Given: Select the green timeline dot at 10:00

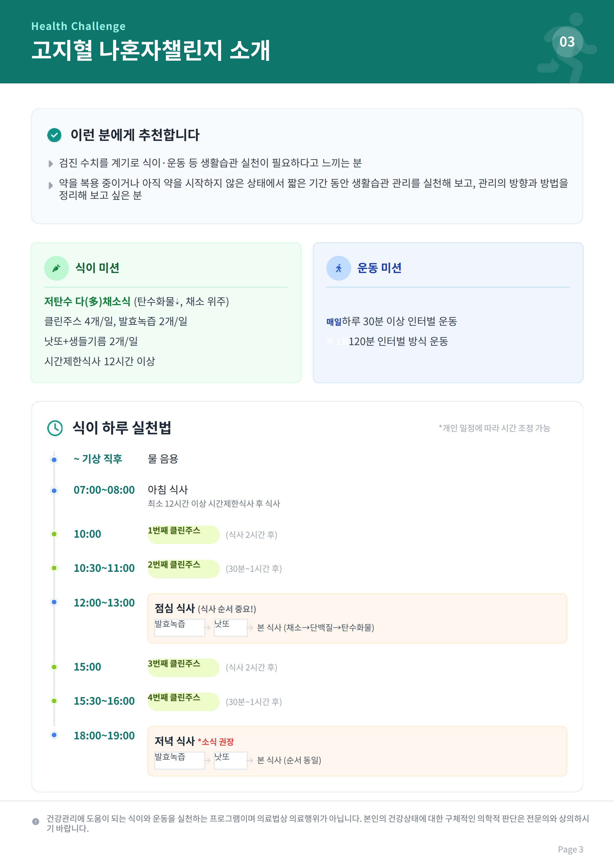Looking at the screenshot, I should [x=54, y=534].
